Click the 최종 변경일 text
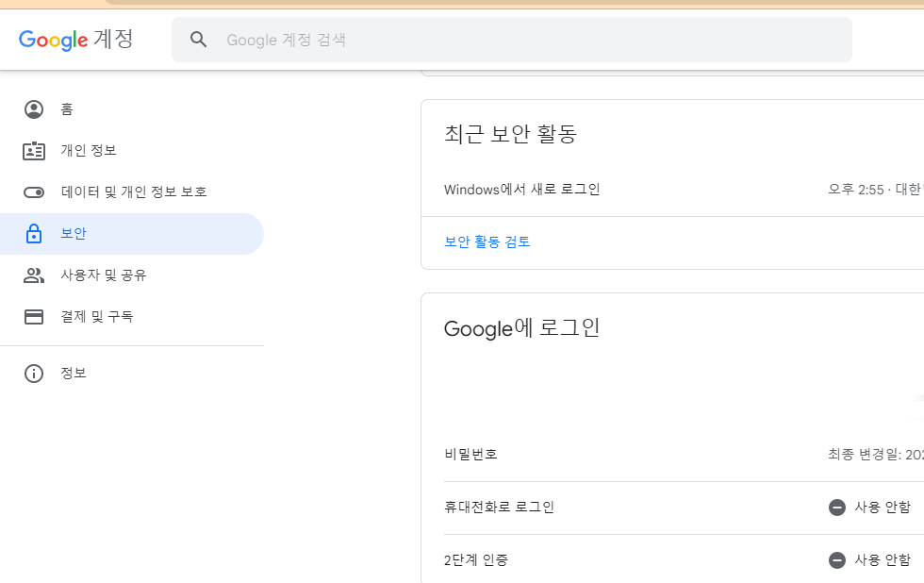This screenshot has width=924, height=583. click(876, 455)
